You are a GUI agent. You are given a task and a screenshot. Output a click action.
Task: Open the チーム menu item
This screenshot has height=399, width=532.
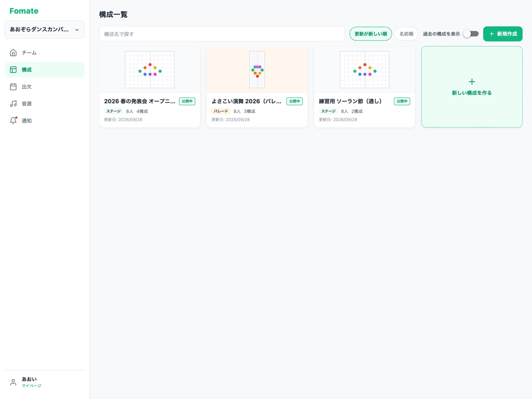tap(44, 53)
